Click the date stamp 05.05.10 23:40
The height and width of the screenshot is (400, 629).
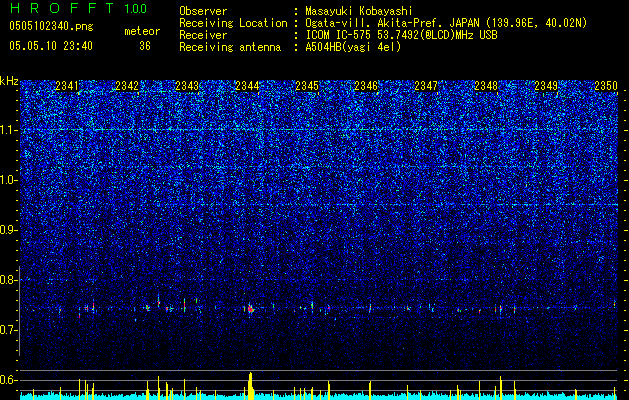click(51, 46)
